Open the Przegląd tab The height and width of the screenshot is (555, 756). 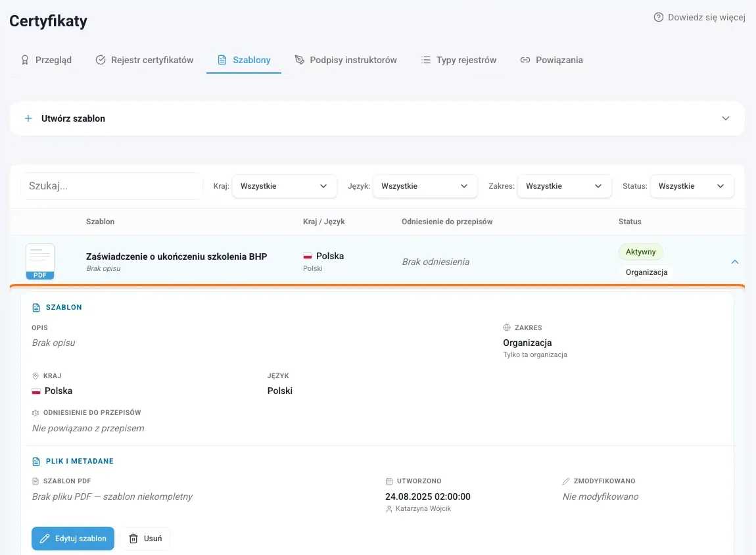coord(46,60)
